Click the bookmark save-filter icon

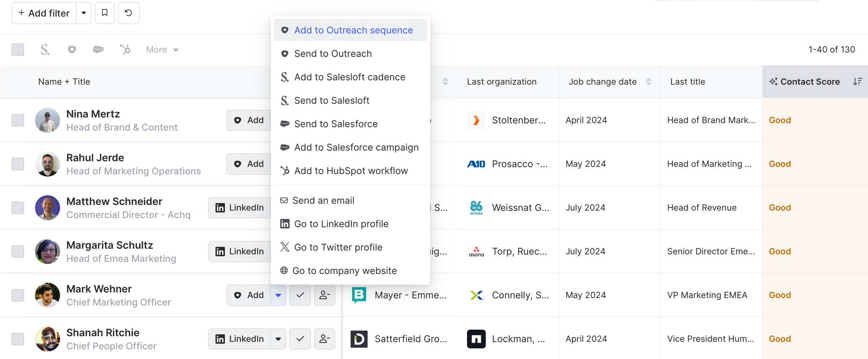pyautogui.click(x=105, y=13)
